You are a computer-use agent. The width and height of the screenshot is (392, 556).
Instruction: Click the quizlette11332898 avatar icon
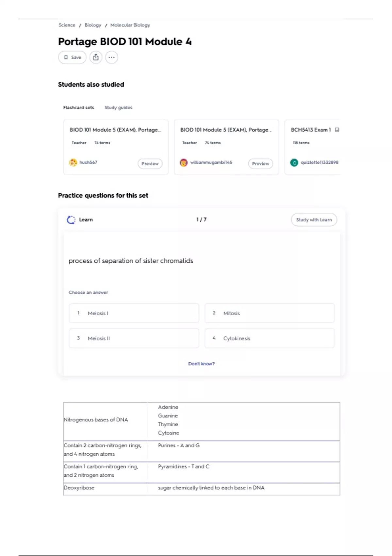point(294,162)
